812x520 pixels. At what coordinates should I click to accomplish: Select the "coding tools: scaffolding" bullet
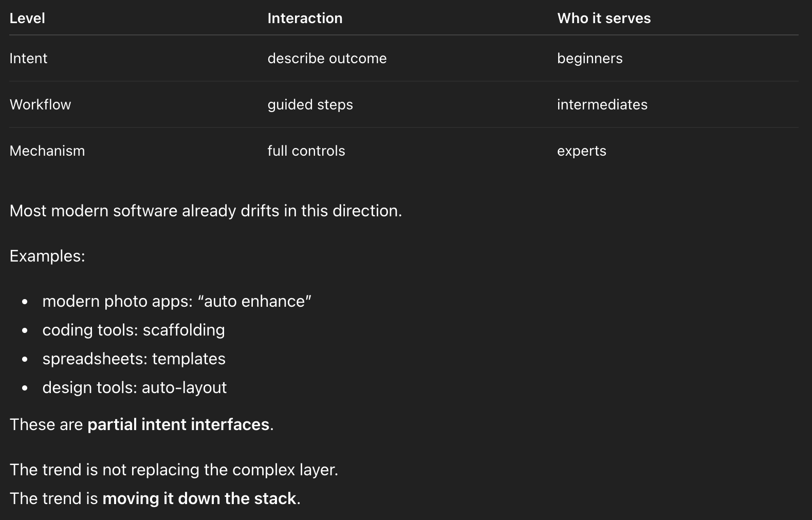[x=134, y=330]
